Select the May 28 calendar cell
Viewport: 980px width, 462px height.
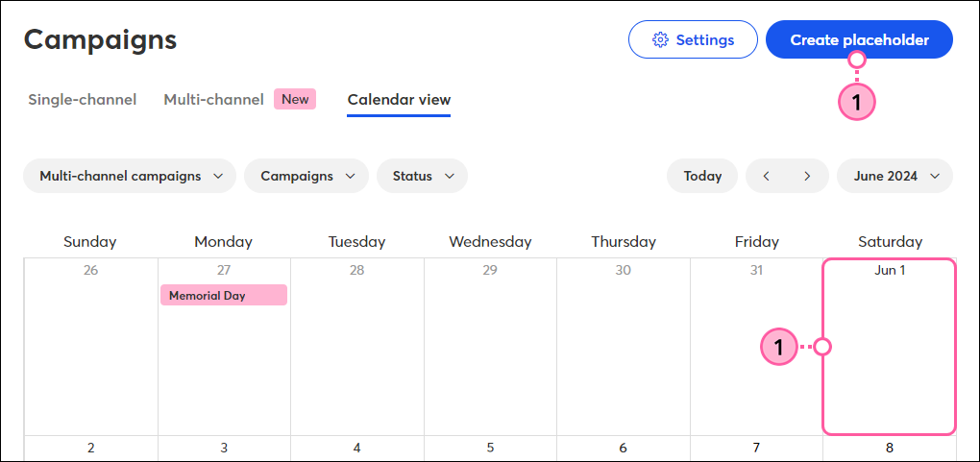point(356,347)
